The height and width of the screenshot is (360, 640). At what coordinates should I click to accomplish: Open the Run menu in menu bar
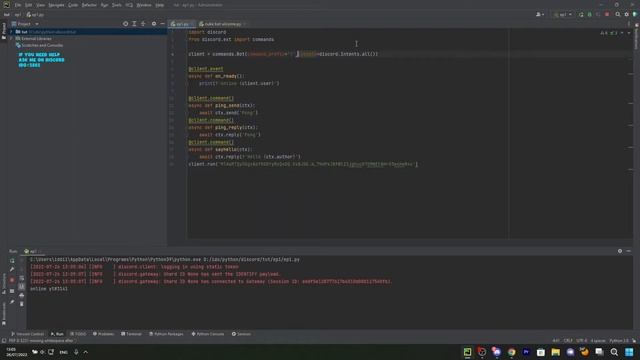pyautogui.click(x=104, y=5)
